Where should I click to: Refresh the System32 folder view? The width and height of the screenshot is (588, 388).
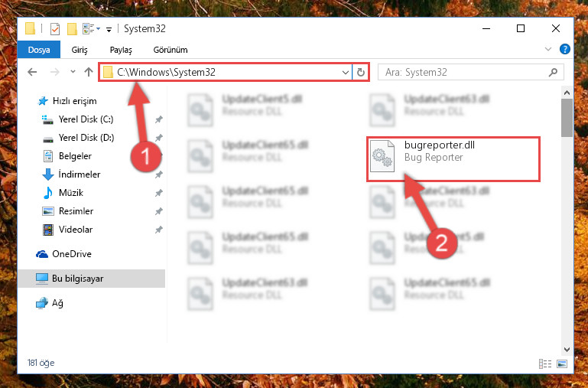[x=361, y=72]
